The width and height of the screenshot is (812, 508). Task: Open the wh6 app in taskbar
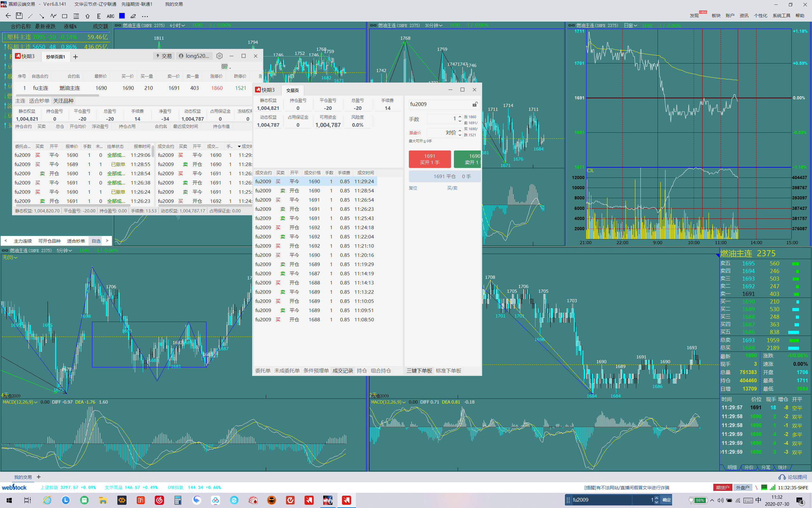pos(327,500)
